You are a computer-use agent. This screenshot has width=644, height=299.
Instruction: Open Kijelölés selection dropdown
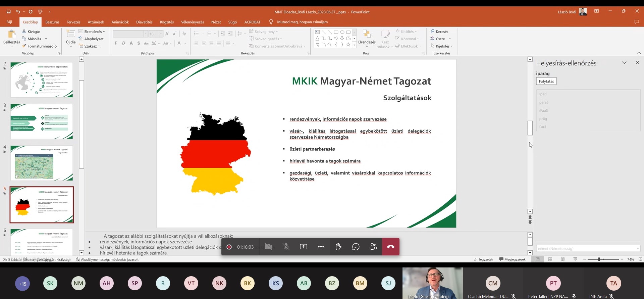[442, 46]
